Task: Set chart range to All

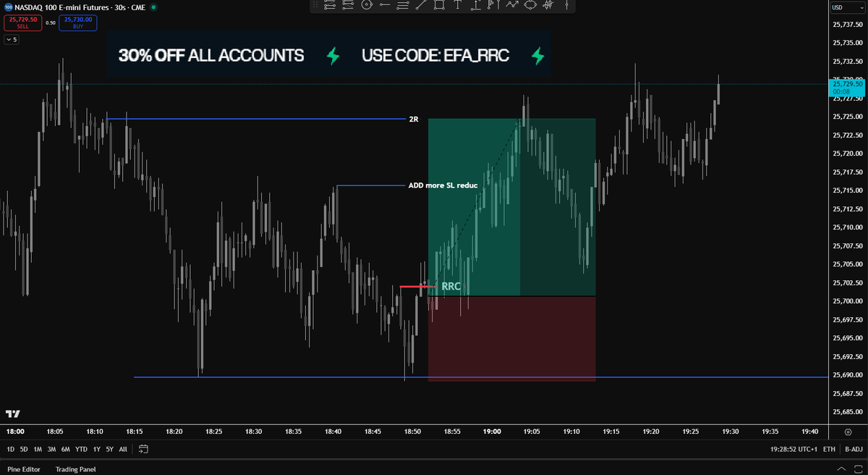Action: click(x=123, y=449)
